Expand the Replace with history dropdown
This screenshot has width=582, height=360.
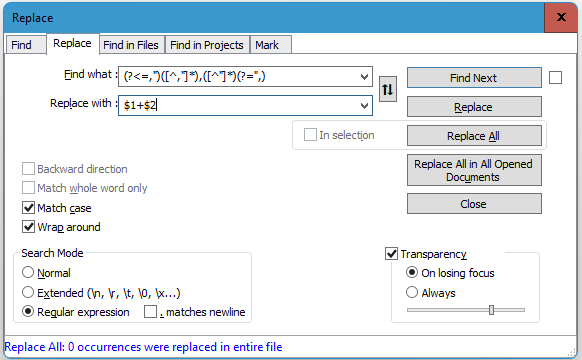point(364,106)
